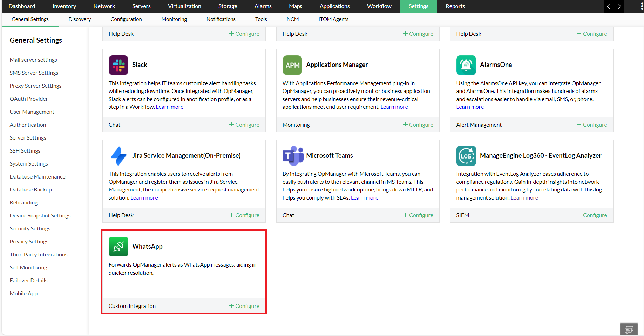This screenshot has height=336, width=644.
Task: Open Learn more in Microsoft Teams card
Action: (x=365, y=198)
